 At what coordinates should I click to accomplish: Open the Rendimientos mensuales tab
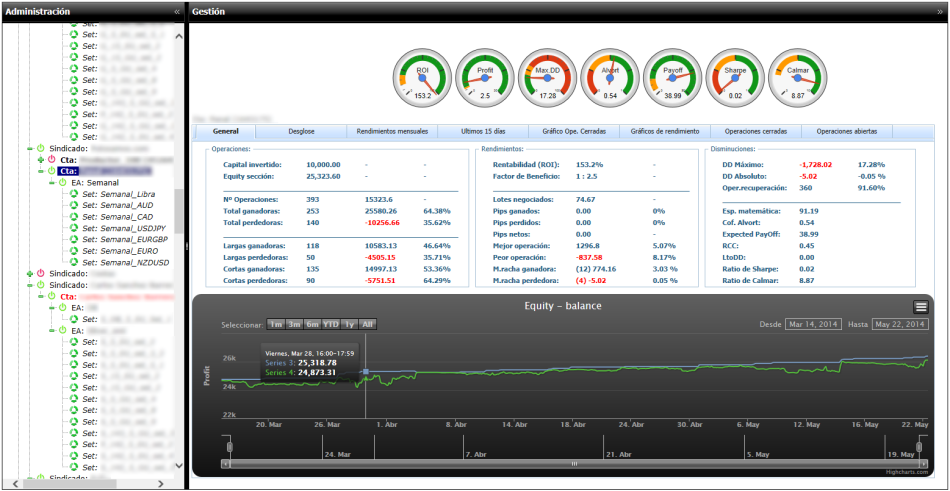tap(393, 131)
